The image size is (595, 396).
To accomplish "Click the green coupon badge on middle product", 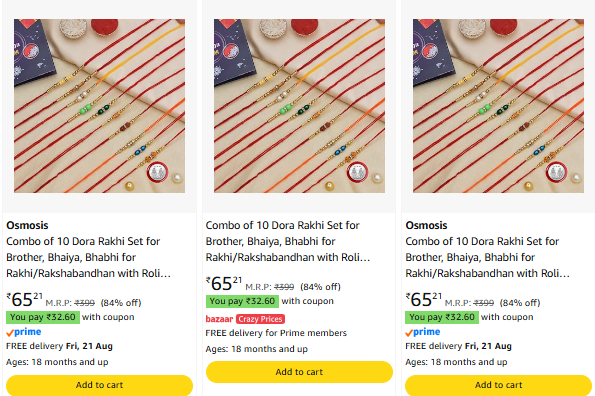I will [x=242, y=301].
